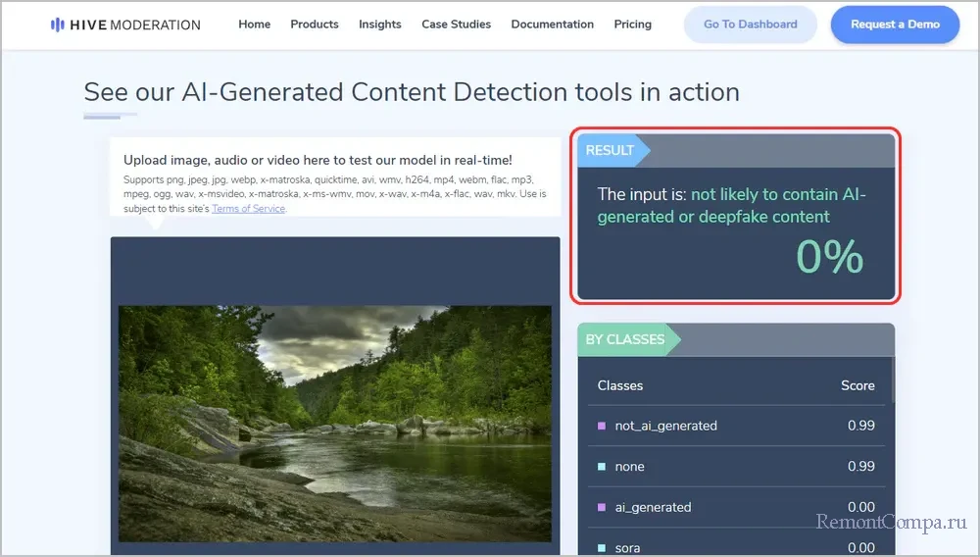The height and width of the screenshot is (557, 980).
Task: Click the cyan marker beside none class
Action: 602,467
